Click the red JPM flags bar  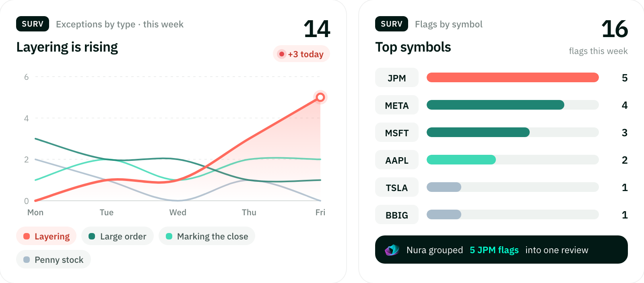tap(513, 77)
